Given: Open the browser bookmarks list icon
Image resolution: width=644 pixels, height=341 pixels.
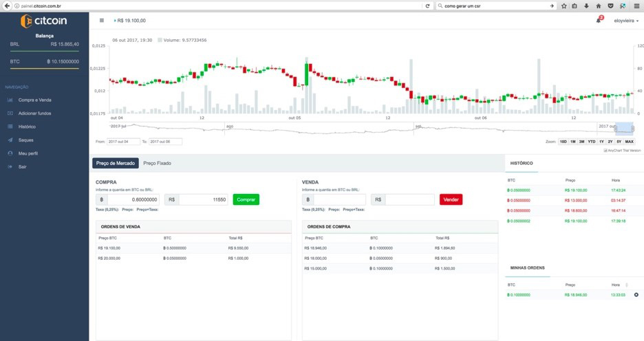Looking at the screenshot, I should [575, 5].
